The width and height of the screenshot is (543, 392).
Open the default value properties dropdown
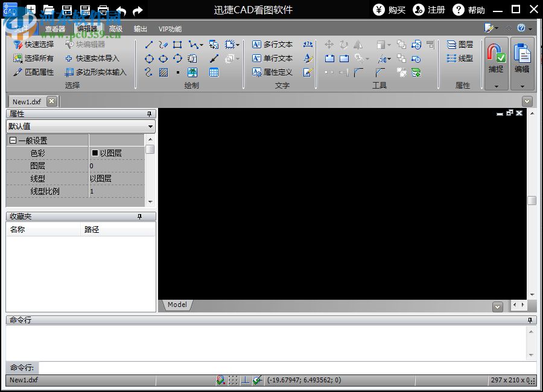(80, 126)
